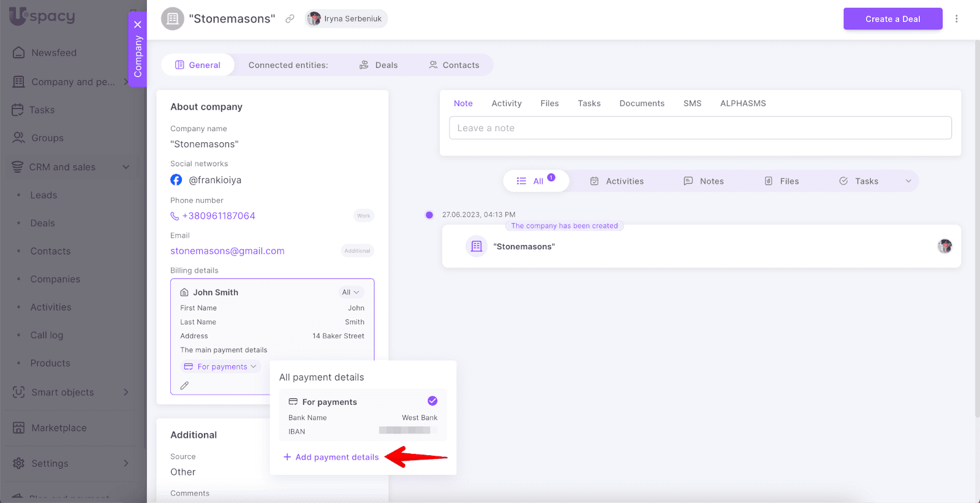Filter the timeline by Notes
The height and width of the screenshot is (503, 980).
[704, 181]
